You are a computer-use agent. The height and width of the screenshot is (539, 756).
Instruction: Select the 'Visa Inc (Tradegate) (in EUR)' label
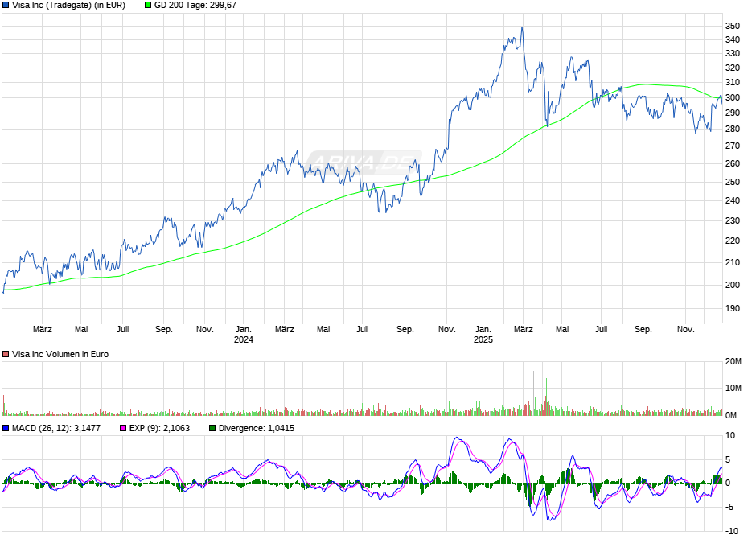click(x=68, y=6)
